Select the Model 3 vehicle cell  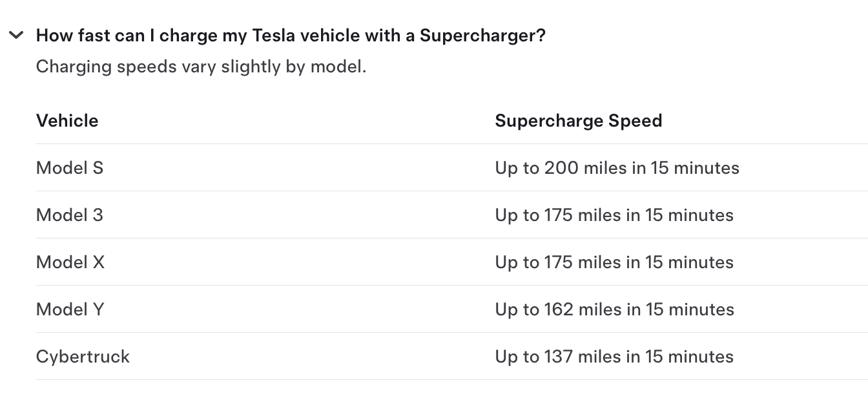[70, 215]
